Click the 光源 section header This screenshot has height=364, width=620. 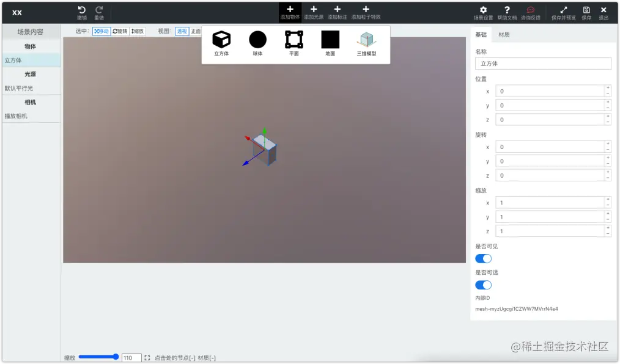point(31,75)
